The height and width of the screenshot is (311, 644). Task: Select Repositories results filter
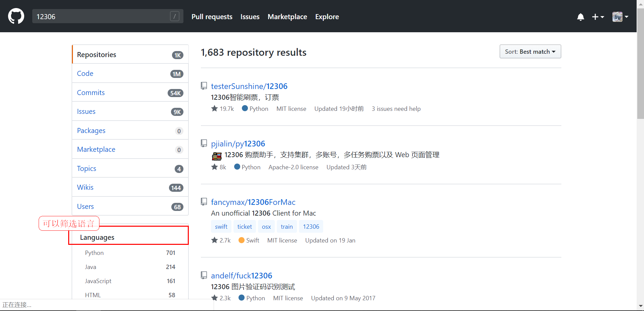pos(130,54)
